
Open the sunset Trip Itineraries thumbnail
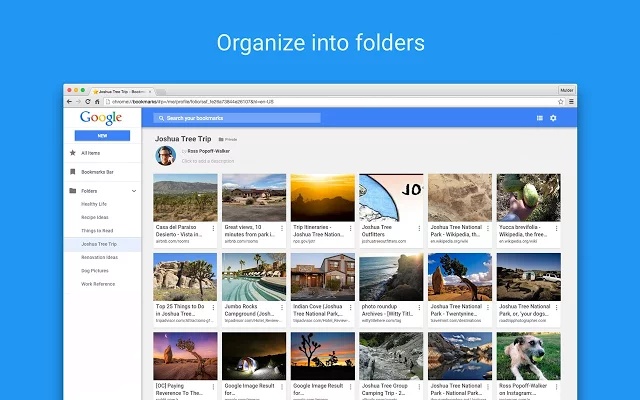[322, 198]
